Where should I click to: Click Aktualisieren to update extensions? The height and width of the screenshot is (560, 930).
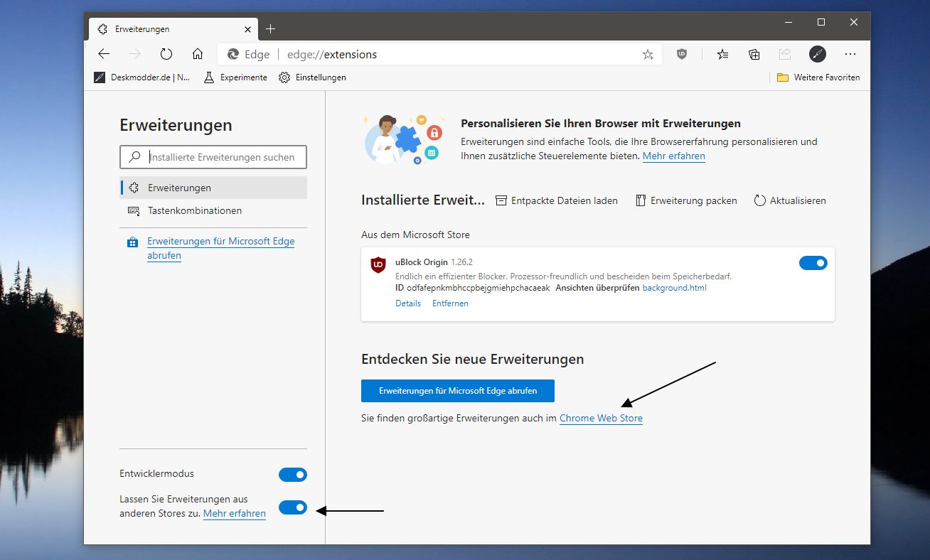click(790, 200)
